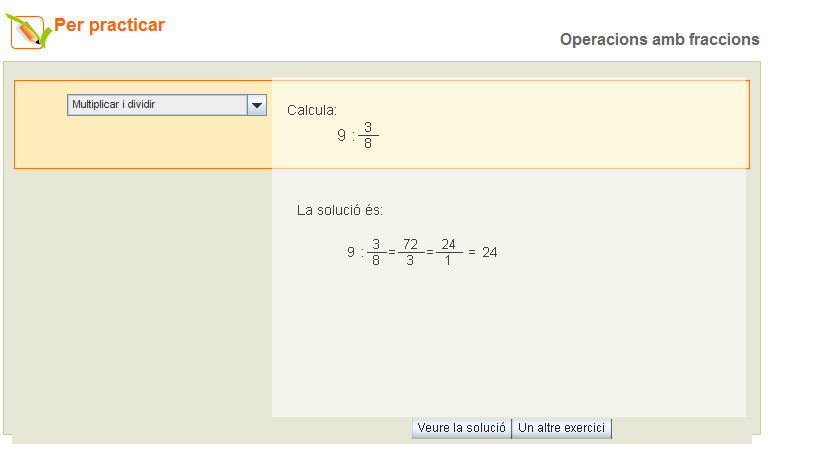Viewport: 819px width, 460px height.
Task: Click the equals sign after 3/8 in solution
Action: 392,252
